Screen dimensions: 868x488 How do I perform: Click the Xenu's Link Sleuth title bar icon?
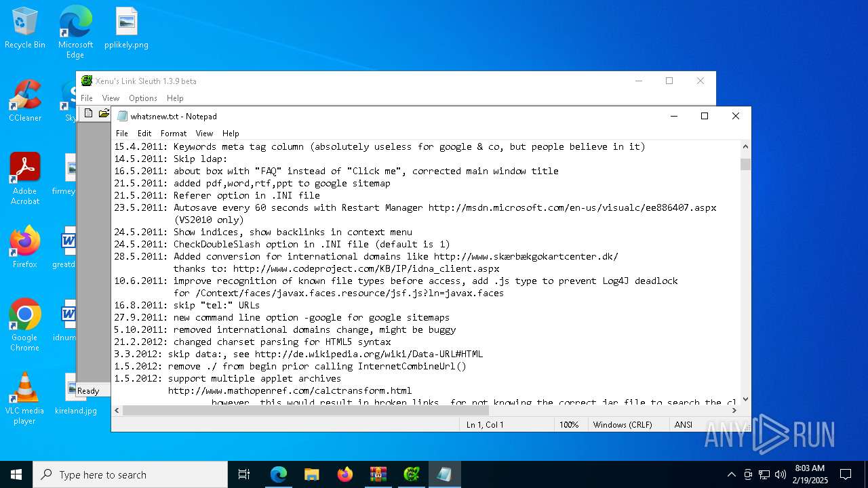coord(87,81)
